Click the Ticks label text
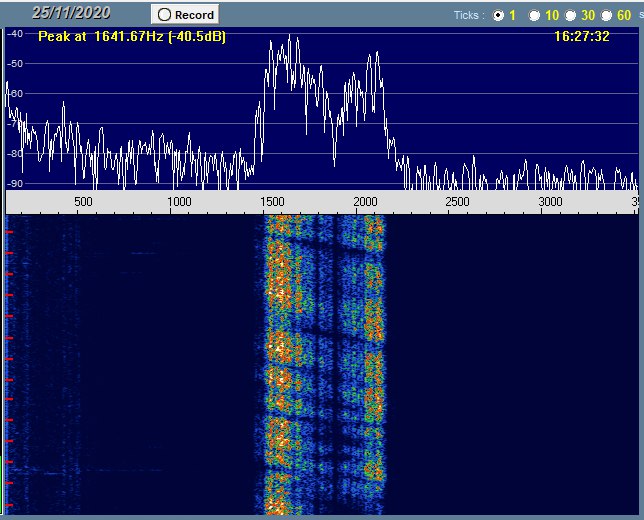The image size is (644, 520). (x=468, y=15)
